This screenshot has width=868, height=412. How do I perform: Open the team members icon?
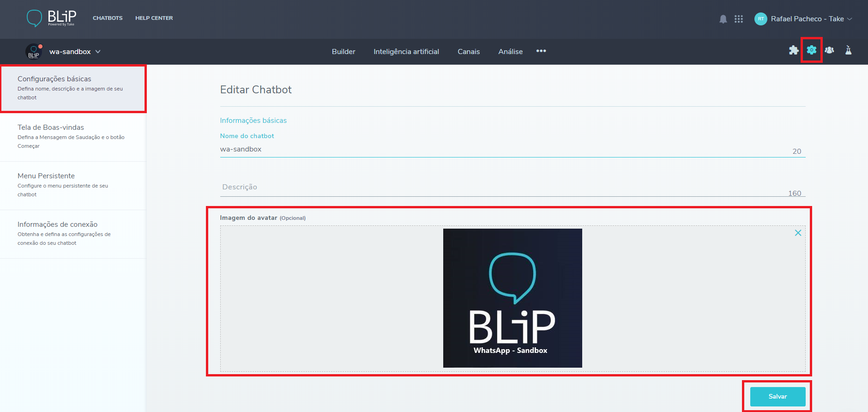(x=830, y=50)
